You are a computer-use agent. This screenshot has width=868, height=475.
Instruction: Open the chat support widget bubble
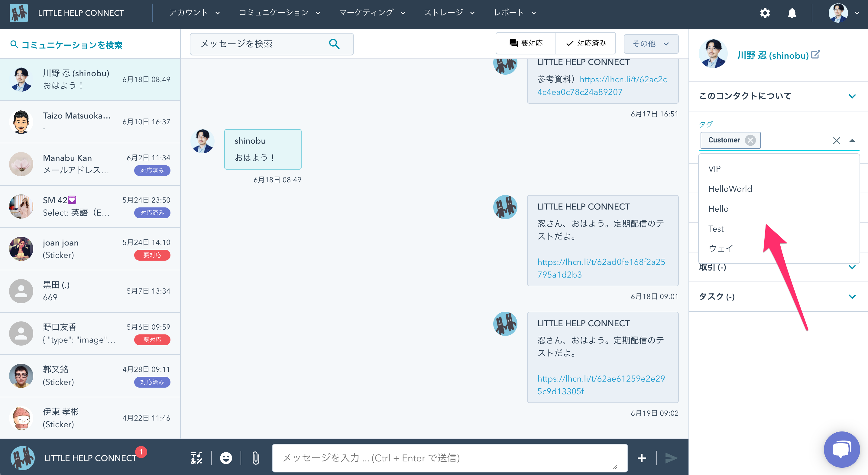841,449
